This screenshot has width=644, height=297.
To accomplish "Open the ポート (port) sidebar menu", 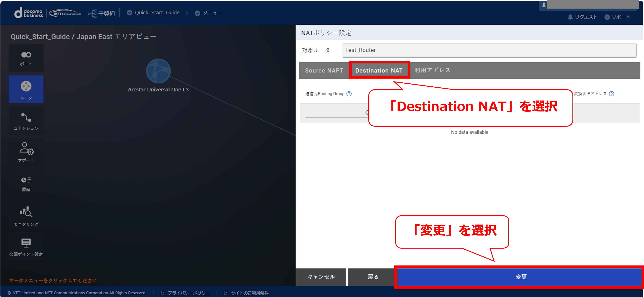I will click(26, 58).
